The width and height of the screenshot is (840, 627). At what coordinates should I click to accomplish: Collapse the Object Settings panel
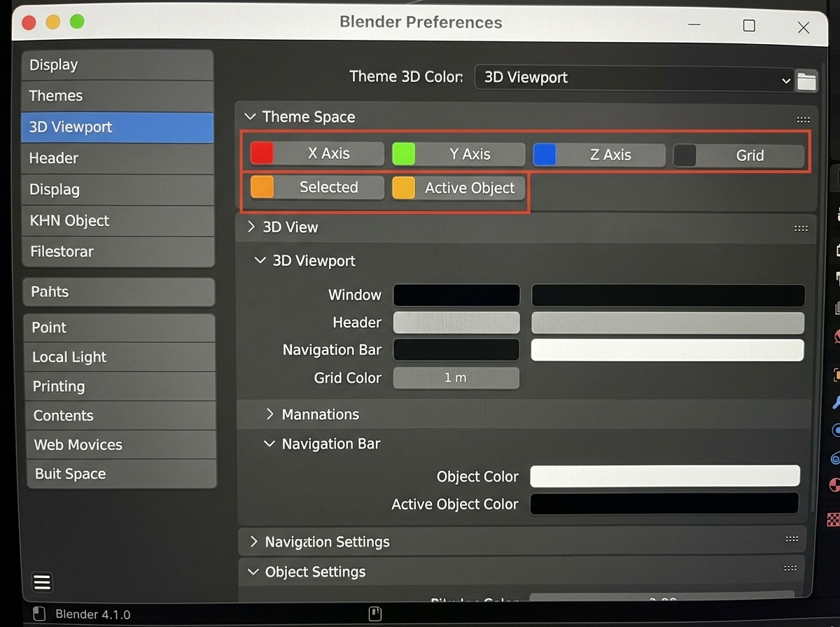tap(253, 572)
